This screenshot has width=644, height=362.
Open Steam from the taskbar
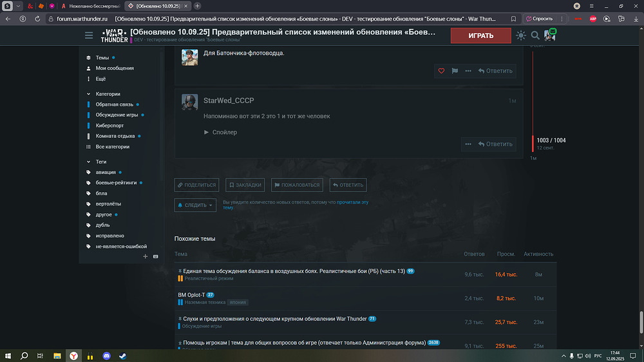[123, 356]
